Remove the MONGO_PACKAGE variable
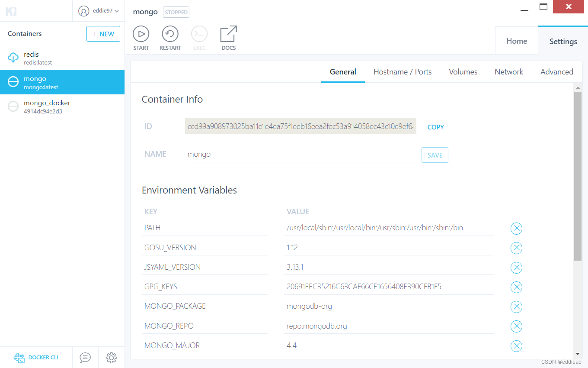588x368 pixels. 516,307
